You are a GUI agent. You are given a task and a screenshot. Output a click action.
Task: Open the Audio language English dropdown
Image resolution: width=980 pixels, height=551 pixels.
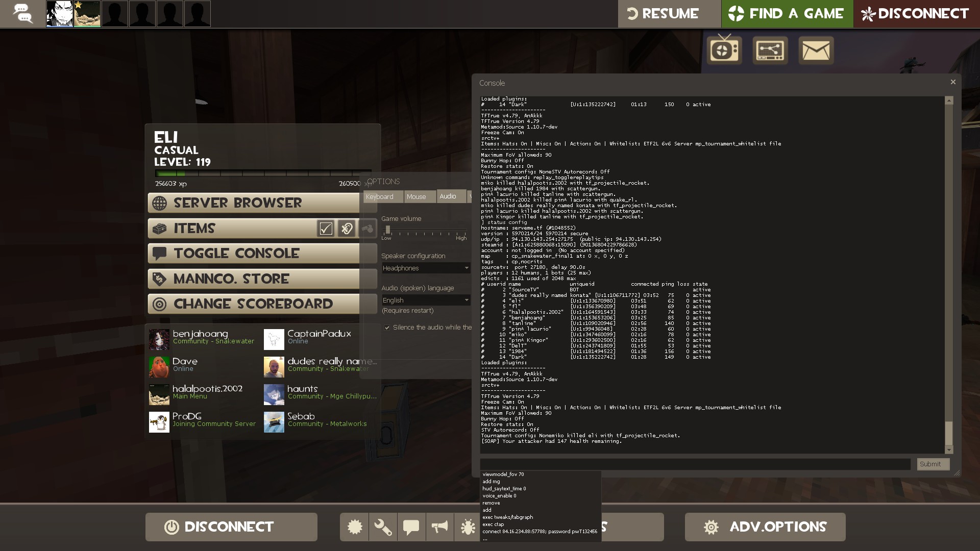click(426, 300)
